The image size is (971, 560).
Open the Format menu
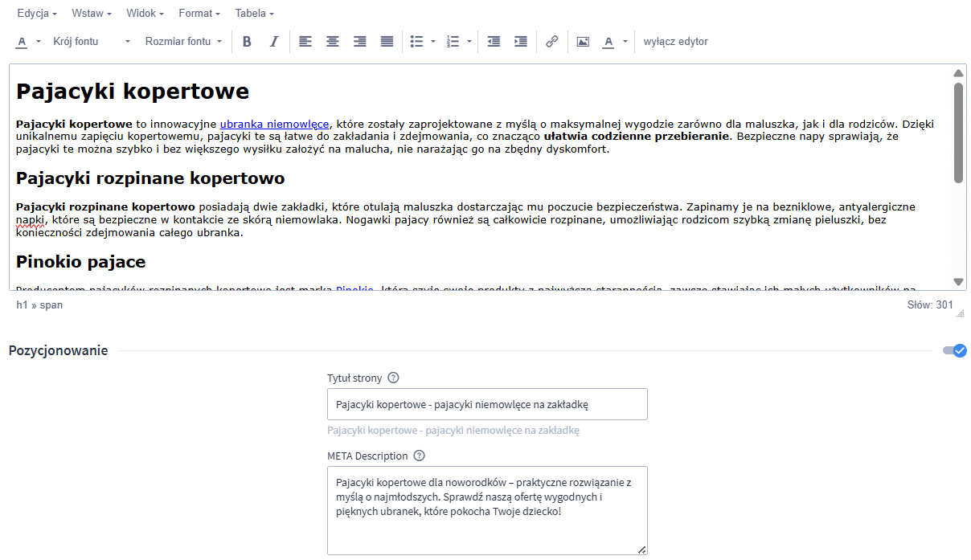pyautogui.click(x=198, y=13)
